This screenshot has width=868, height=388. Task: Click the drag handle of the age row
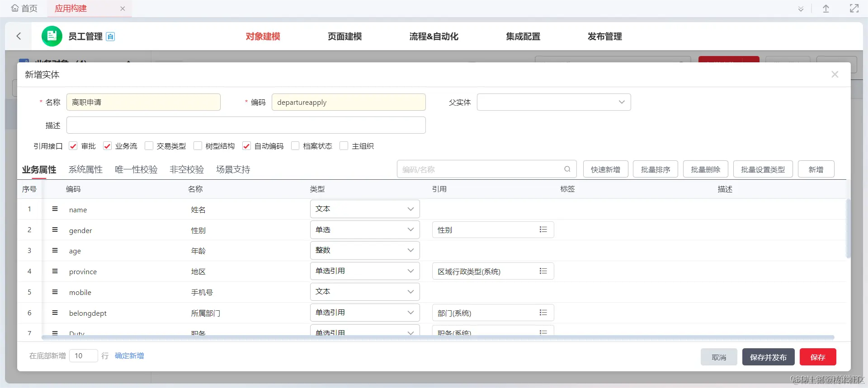(x=55, y=250)
